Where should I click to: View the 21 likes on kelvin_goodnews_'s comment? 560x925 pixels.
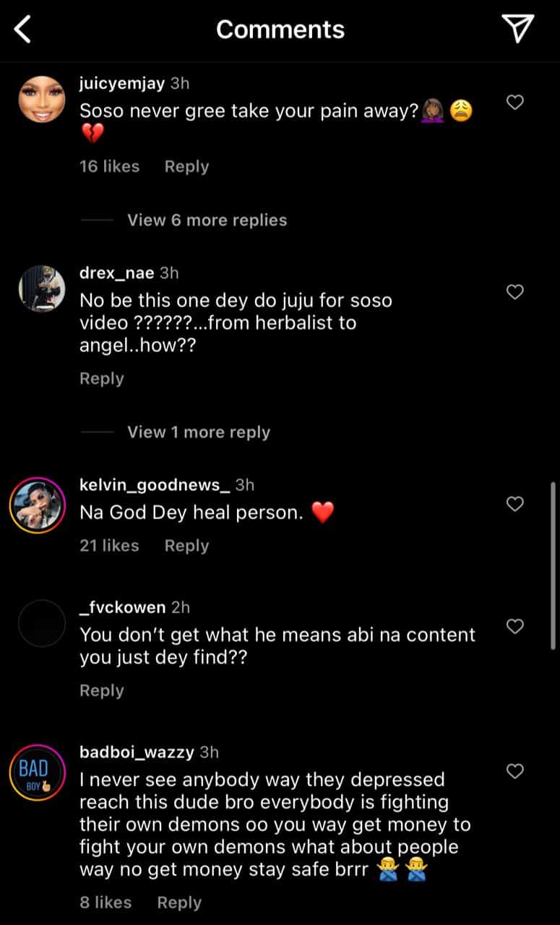click(109, 546)
